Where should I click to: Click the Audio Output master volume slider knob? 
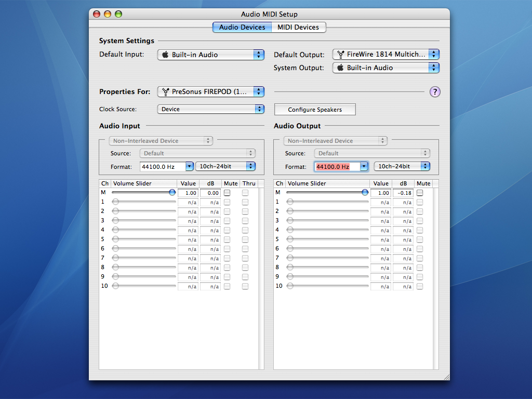pos(365,192)
